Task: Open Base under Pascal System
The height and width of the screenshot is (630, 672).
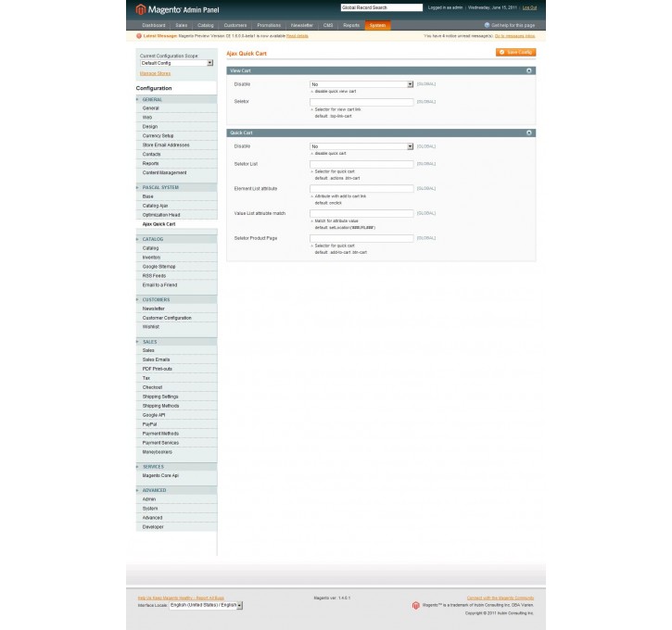Action: 176,196
